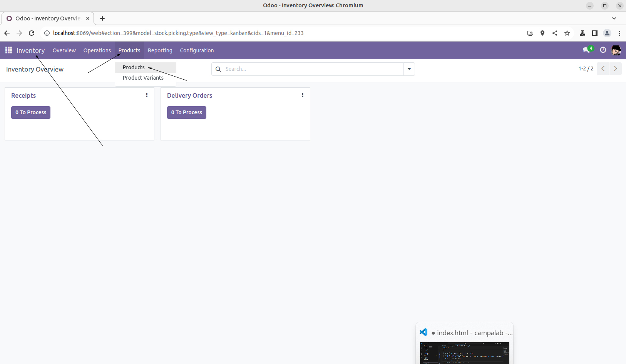Select Products in the dropdown menu
Screen dimensions: 626x364
click(134, 67)
